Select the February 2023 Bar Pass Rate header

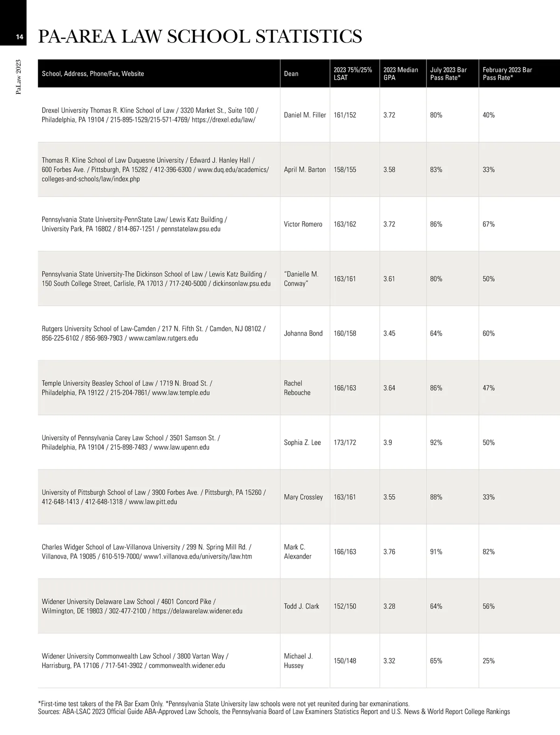tap(507, 74)
